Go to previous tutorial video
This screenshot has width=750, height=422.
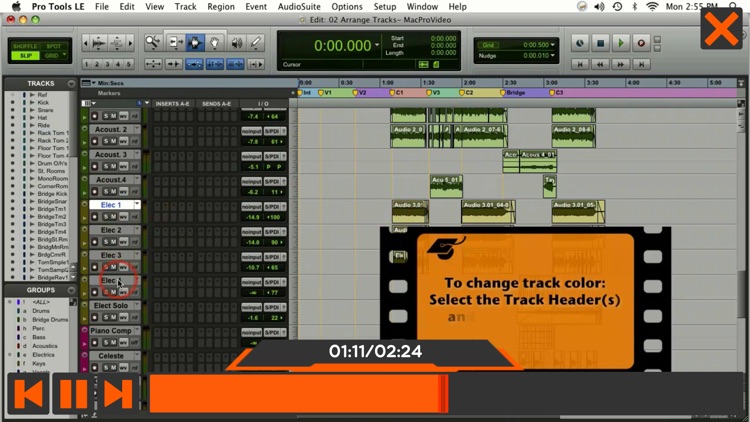(28, 394)
